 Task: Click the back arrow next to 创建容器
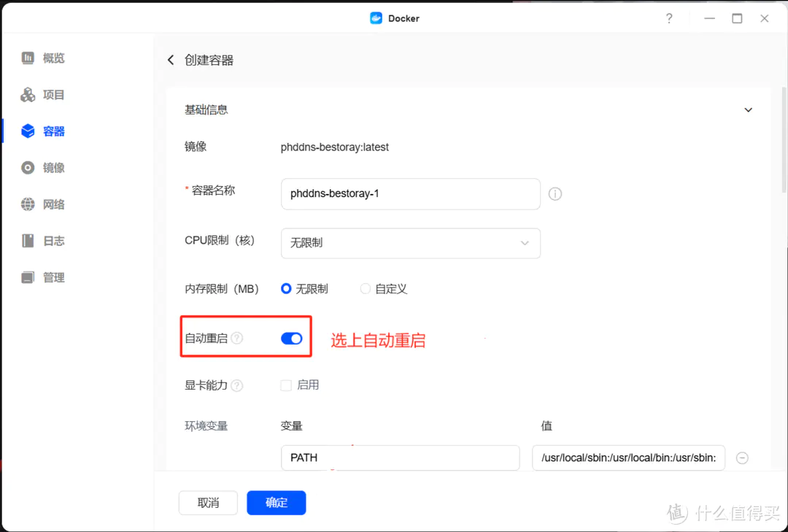171,60
